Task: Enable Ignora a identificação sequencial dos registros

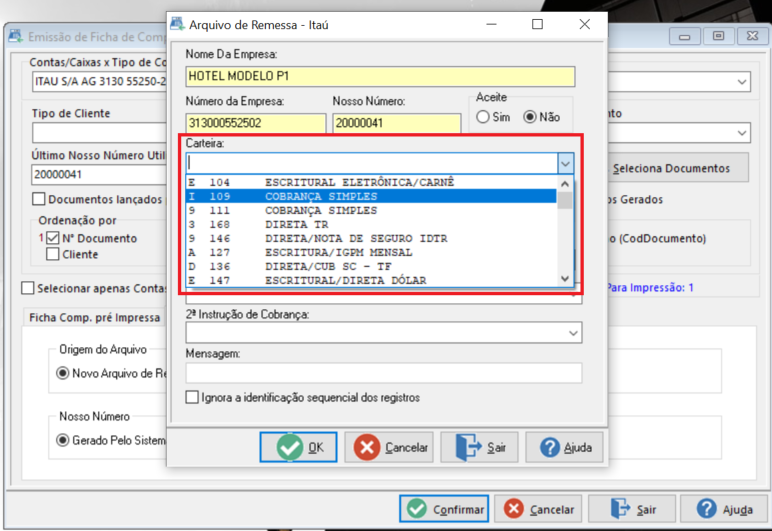Action: pyautogui.click(x=192, y=397)
